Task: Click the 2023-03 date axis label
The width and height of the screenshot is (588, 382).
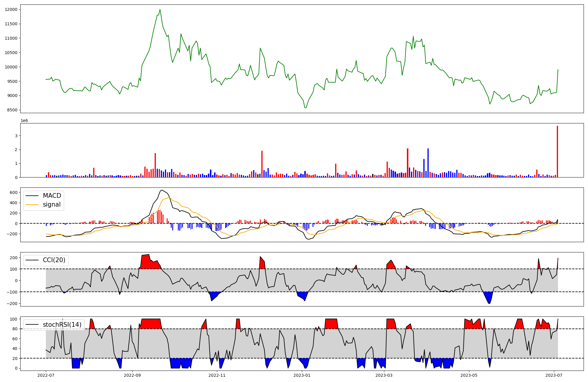Action: click(x=384, y=375)
